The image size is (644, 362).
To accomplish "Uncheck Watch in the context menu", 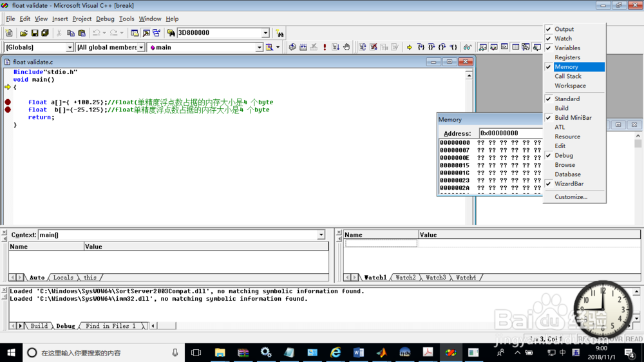I will pos(563,39).
